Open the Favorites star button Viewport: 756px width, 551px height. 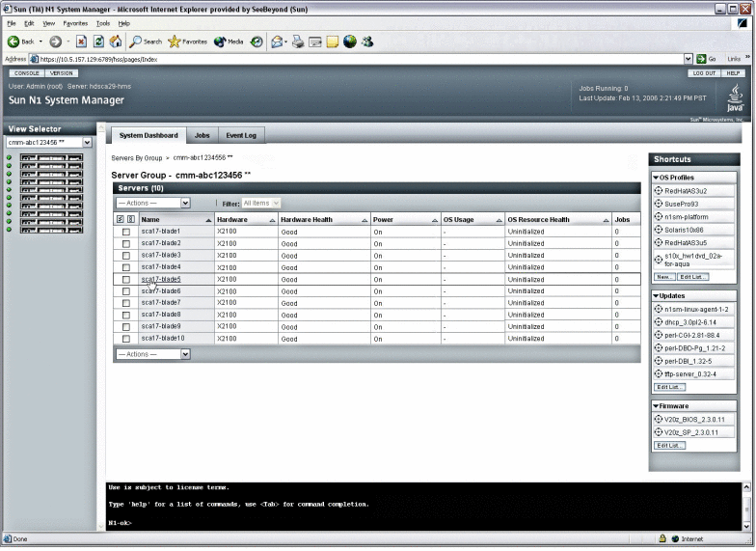(187, 42)
